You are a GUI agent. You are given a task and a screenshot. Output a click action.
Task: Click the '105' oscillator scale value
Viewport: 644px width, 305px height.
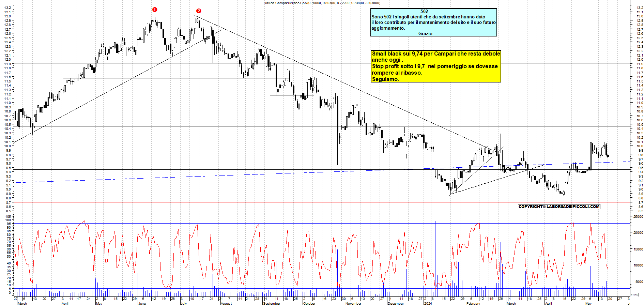(8, 216)
